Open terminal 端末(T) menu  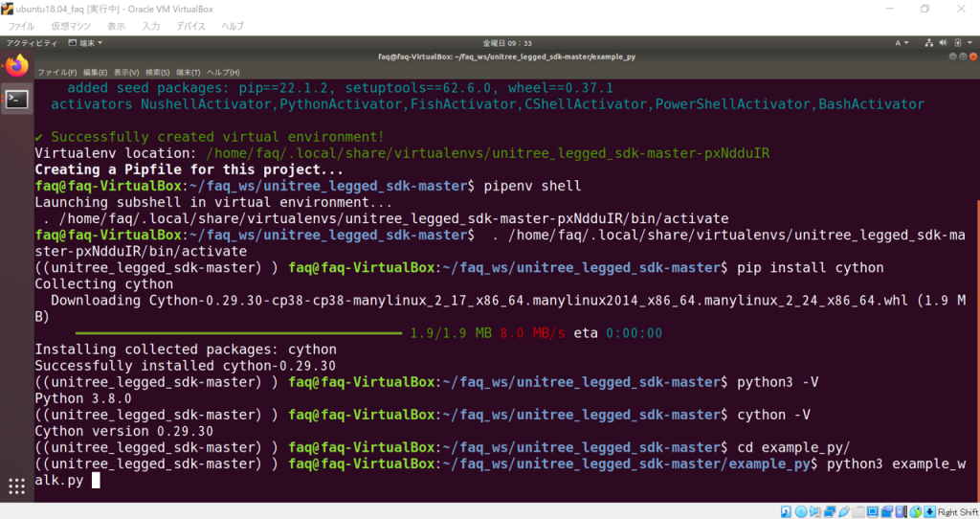[x=189, y=72]
